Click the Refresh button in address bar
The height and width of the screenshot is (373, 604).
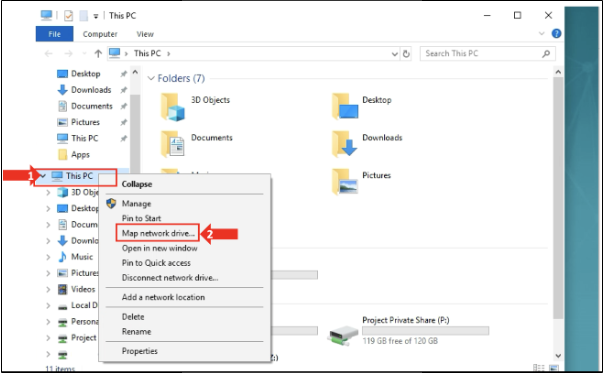(406, 54)
